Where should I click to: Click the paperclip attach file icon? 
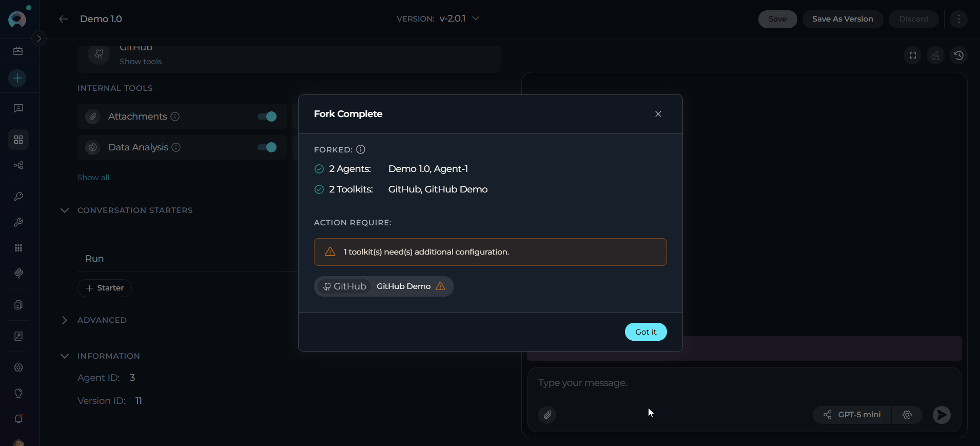point(547,415)
